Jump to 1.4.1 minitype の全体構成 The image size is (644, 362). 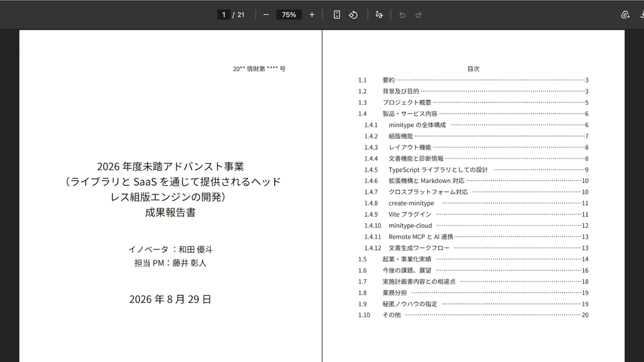477,125
